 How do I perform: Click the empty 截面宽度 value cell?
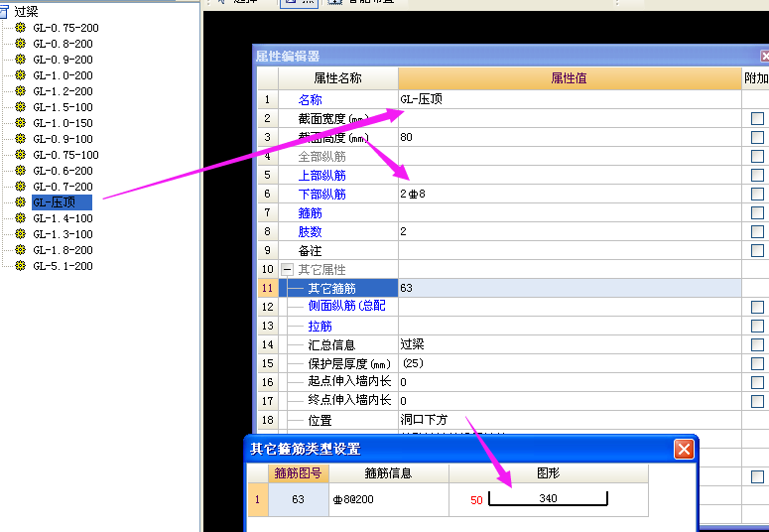tap(570, 118)
